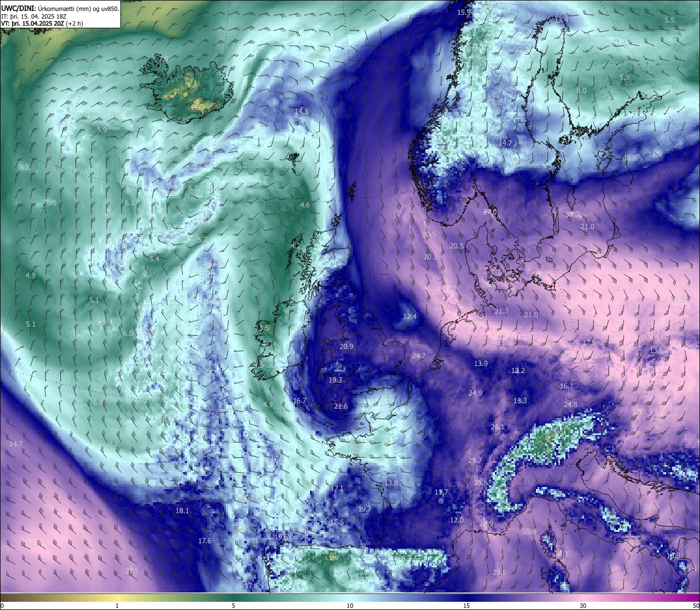Click the 17.8 value on the map
Screen dimensions: 700x610
(251, 585)
